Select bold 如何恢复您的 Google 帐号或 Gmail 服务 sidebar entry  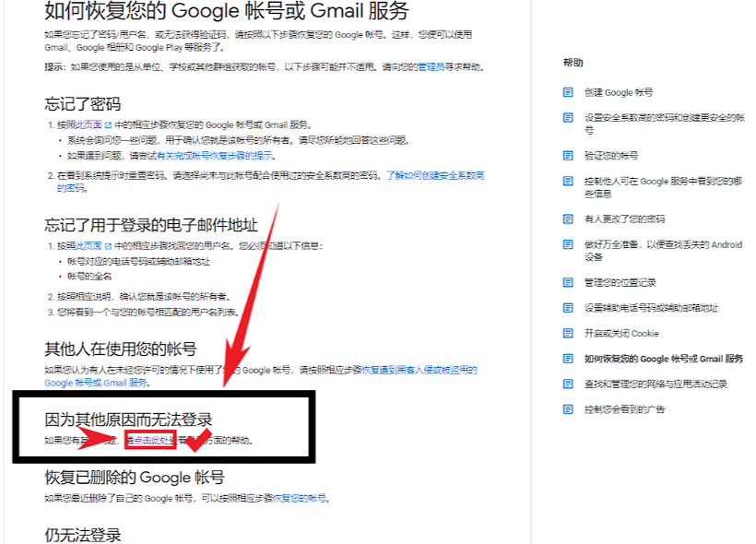click(664, 359)
